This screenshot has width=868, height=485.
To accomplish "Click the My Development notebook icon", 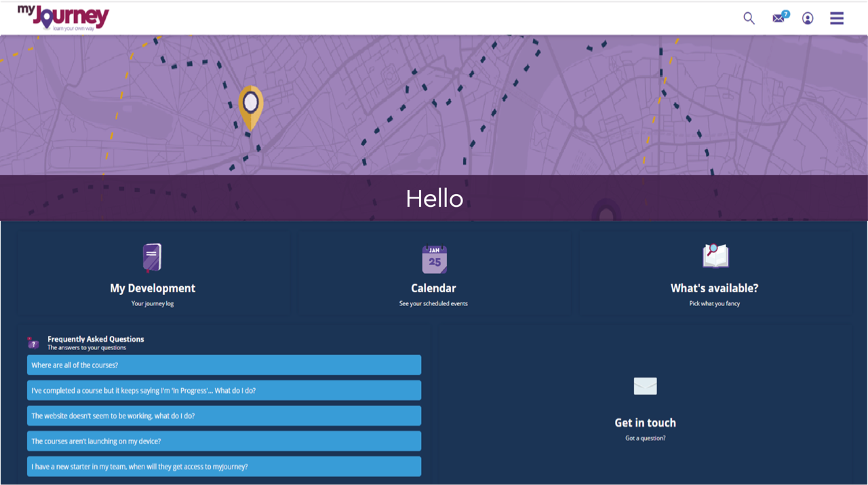I will [152, 258].
